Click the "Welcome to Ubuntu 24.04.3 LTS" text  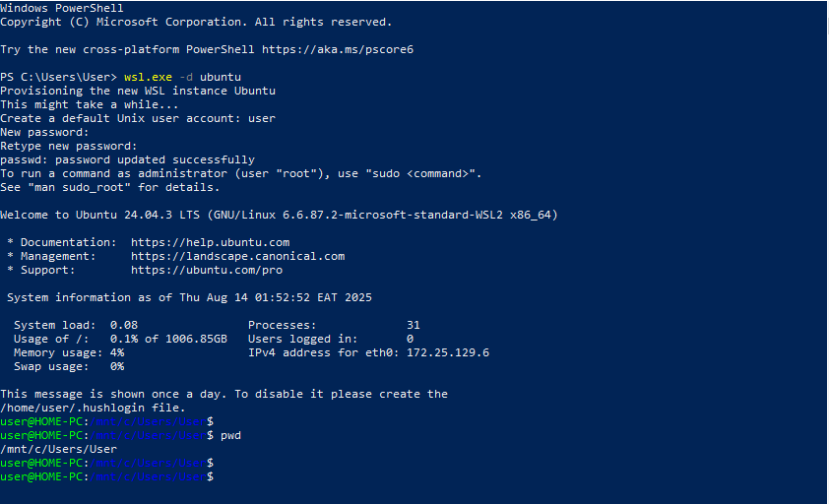point(102,215)
